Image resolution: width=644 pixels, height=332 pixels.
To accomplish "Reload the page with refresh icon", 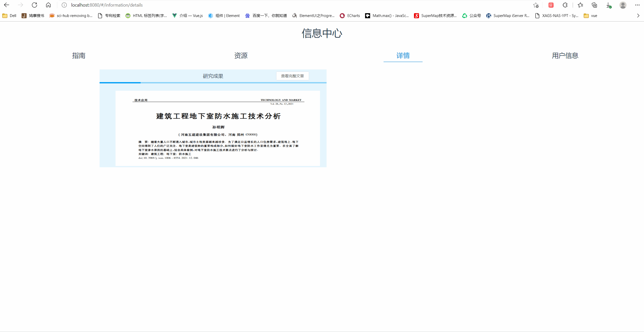I will 34,5.
